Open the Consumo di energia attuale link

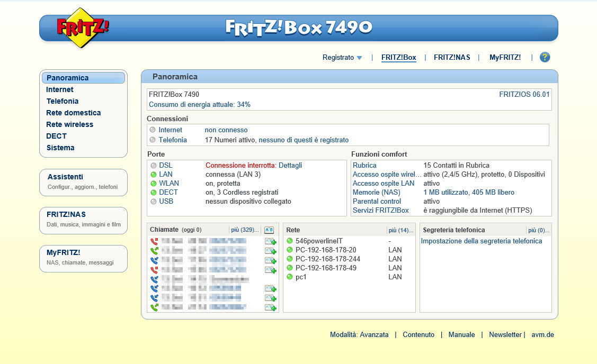coord(200,105)
